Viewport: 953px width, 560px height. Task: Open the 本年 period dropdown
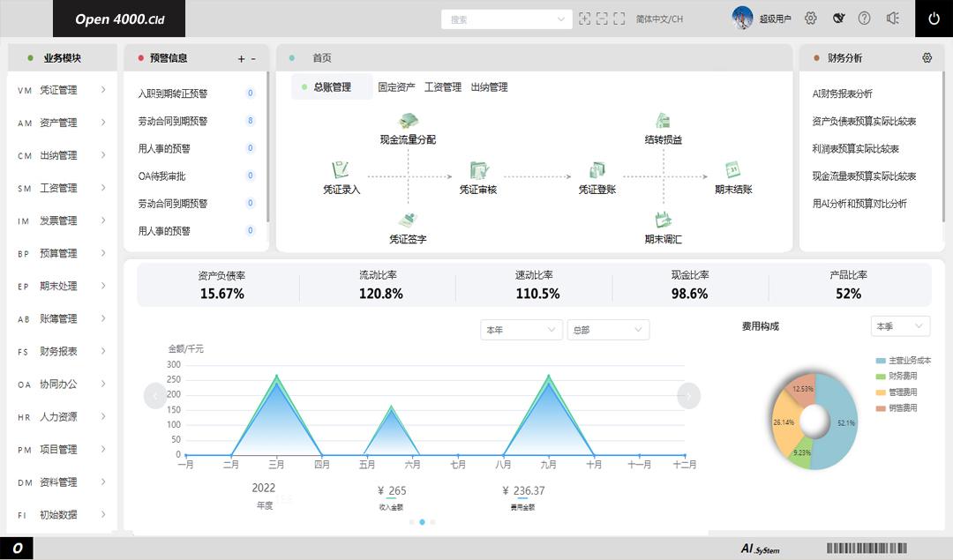pyautogui.click(x=522, y=330)
